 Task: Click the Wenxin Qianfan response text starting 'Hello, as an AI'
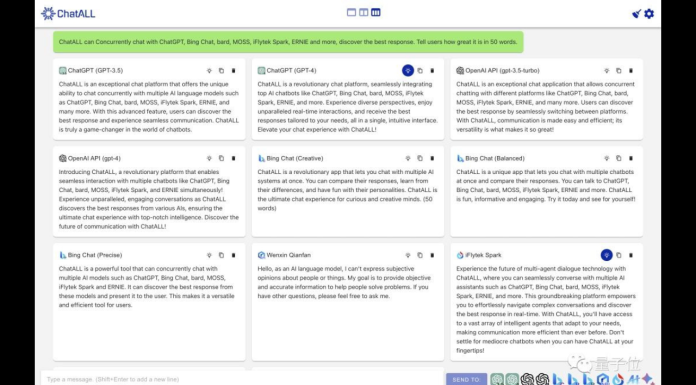pos(344,282)
